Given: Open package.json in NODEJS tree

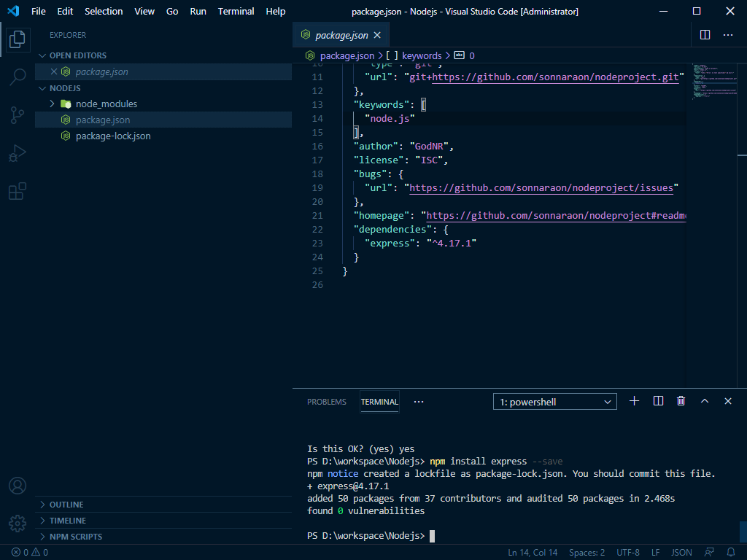Looking at the screenshot, I should pos(163,120).
